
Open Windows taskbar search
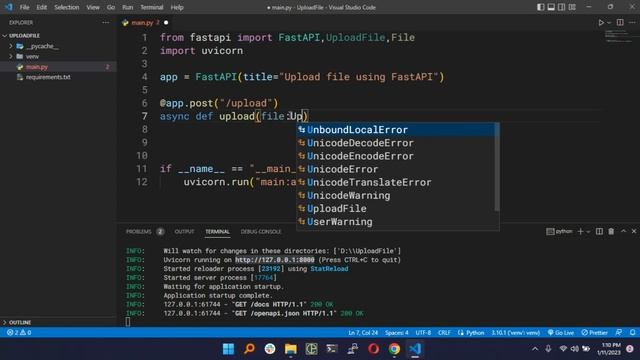(249, 349)
